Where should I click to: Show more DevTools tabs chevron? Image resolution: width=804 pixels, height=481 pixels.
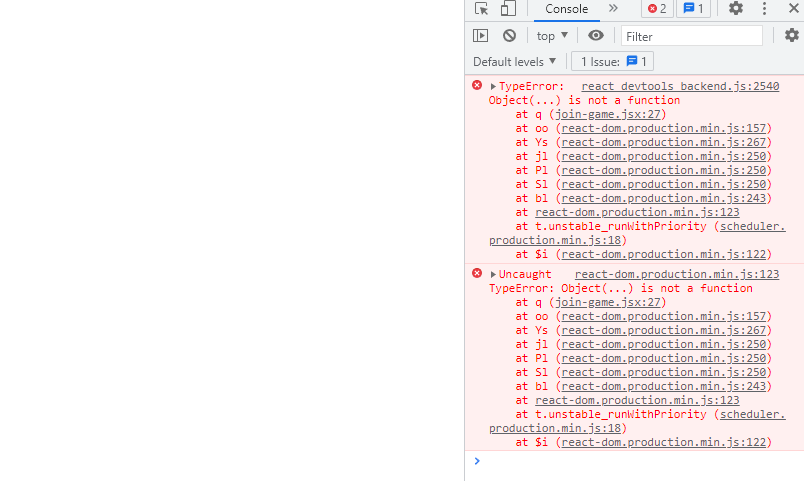coord(613,8)
